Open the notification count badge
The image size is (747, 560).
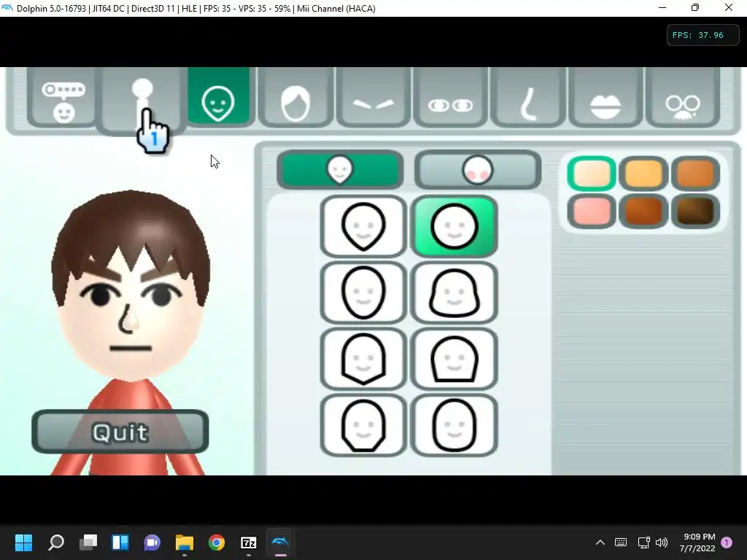click(x=727, y=542)
